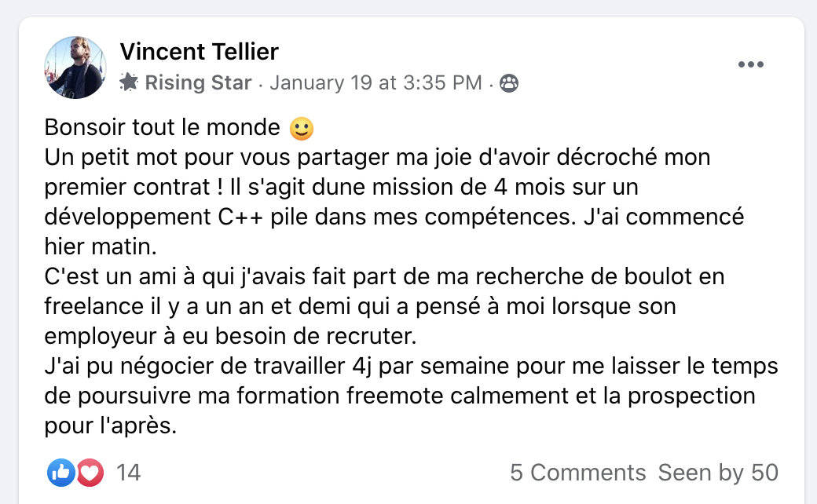Open Vincent Tellier's profile name link
817x504 pixels.
click(199, 53)
